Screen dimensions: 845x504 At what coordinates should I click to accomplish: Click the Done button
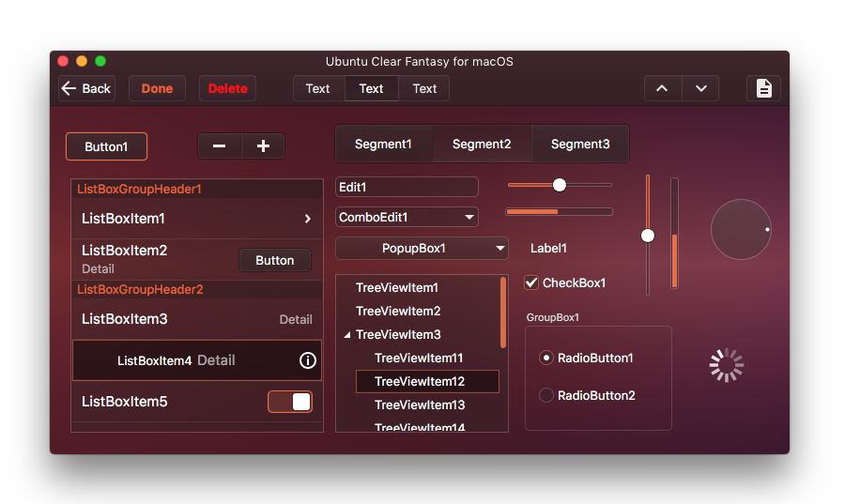(157, 88)
